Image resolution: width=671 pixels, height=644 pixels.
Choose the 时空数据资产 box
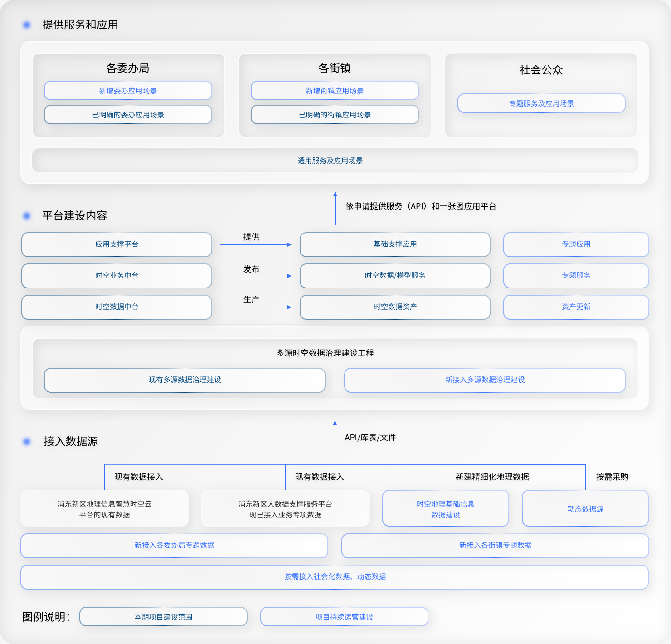click(x=395, y=307)
